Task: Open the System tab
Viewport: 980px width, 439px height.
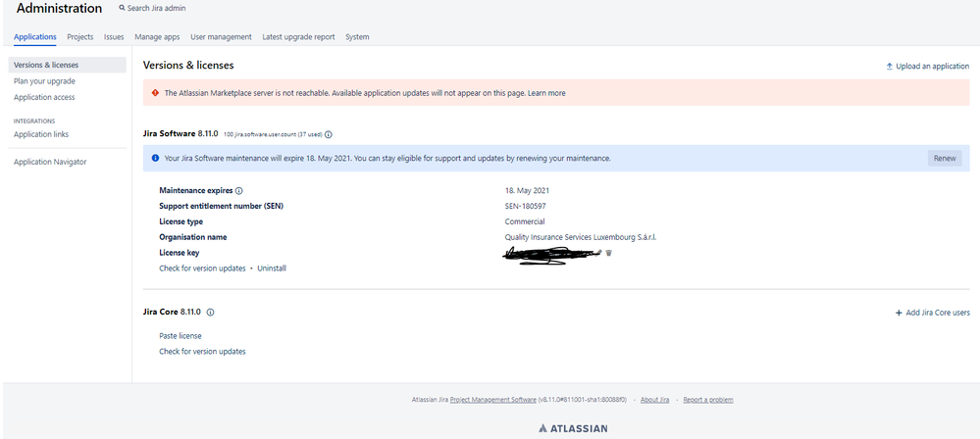Action: (x=357, y=37)
